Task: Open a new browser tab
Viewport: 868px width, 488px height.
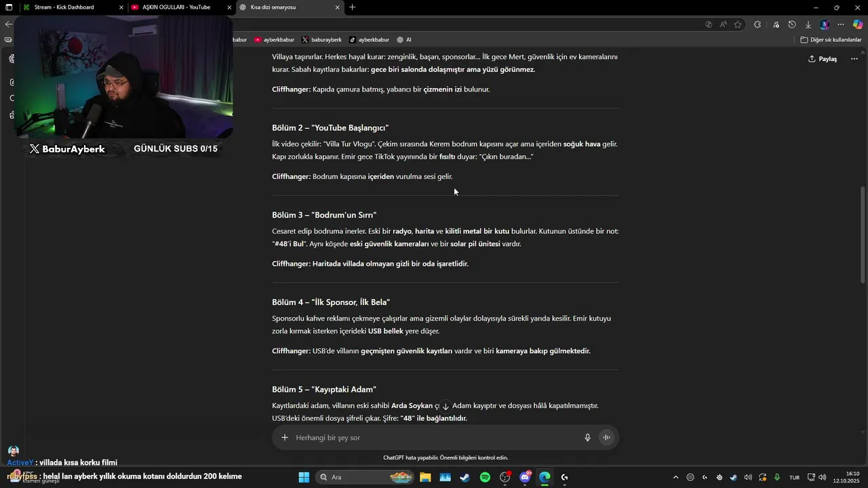Action: (x=352, y=7)
